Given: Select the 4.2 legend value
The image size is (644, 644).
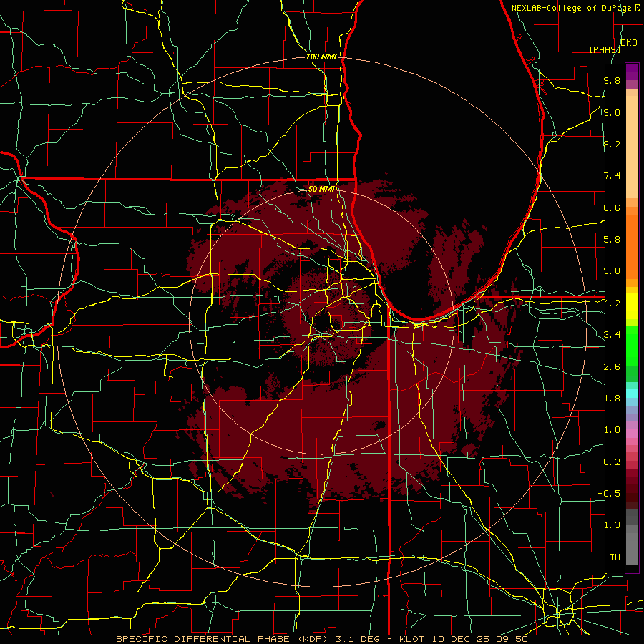Looking at the screenshot, I should pos(612,303).
